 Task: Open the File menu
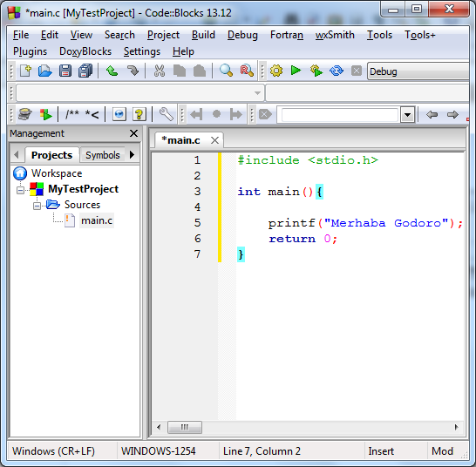pos(21,35)
